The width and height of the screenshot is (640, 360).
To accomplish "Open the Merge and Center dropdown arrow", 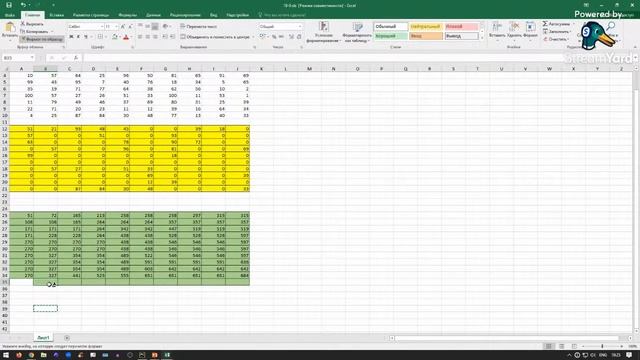I will (x=253, y=37).
